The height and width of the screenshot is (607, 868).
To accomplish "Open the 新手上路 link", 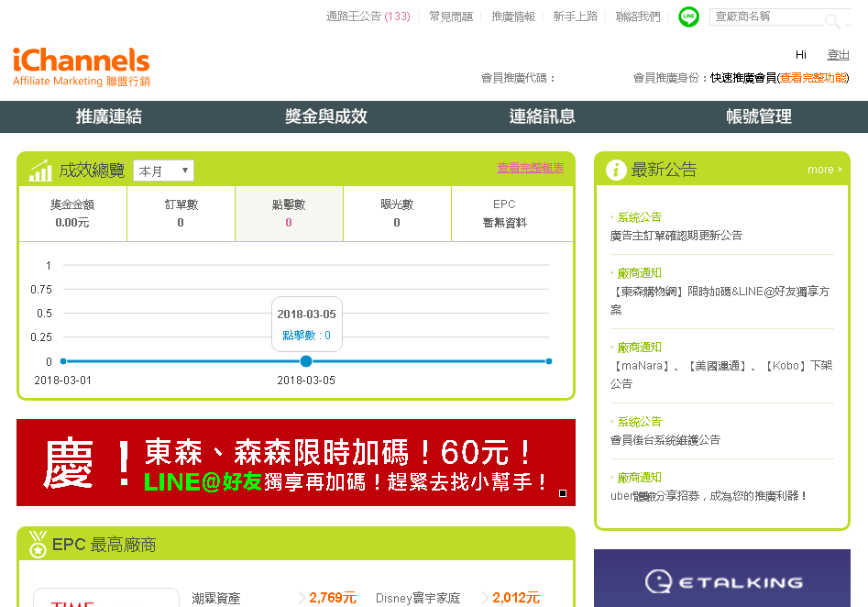I will pos(576,17).
